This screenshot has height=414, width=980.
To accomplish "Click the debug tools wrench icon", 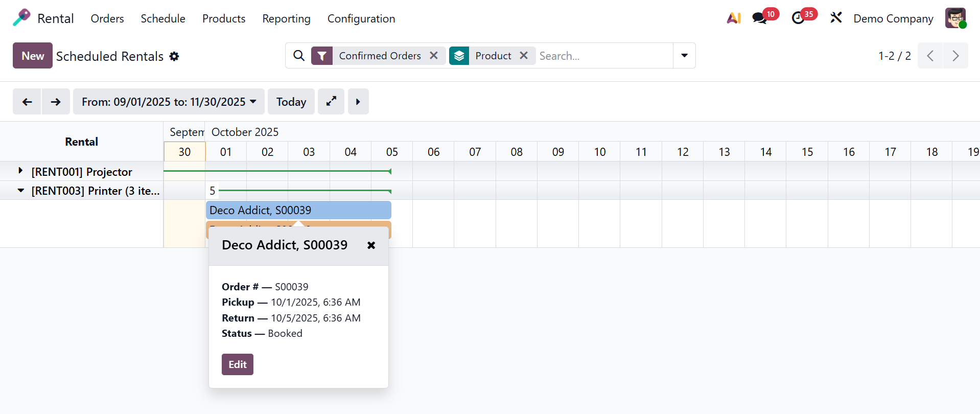I will 836,18.
